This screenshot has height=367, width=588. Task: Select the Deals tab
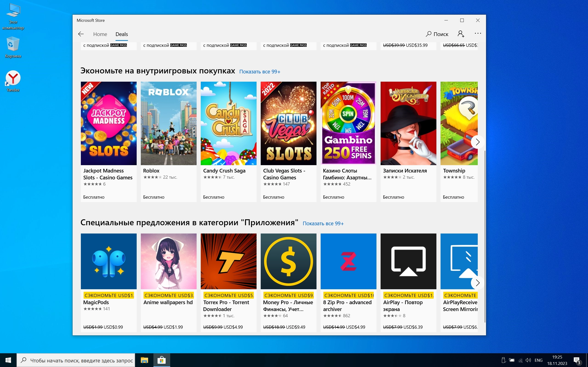(122, 34)
